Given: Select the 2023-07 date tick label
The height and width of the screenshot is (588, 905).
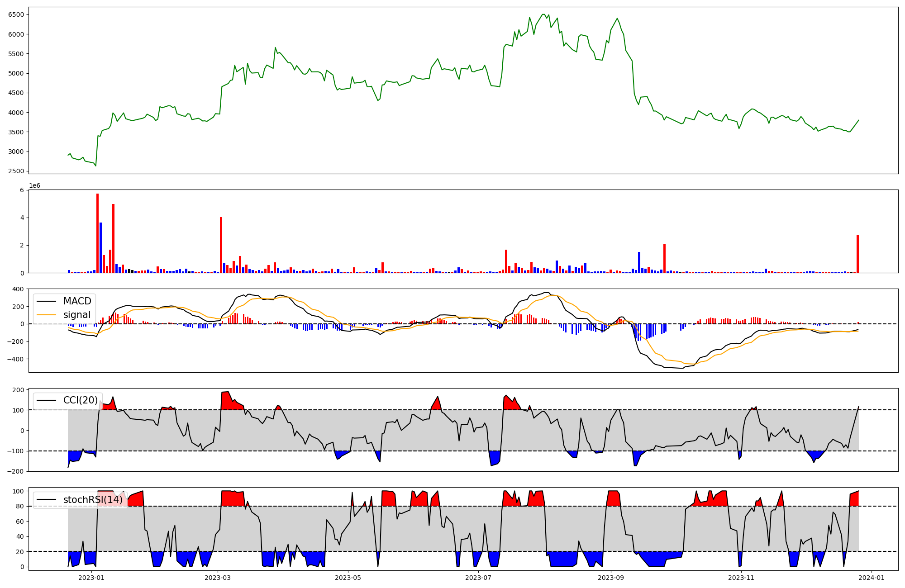Looking at the screenshot, I should (x=478, y=578).
